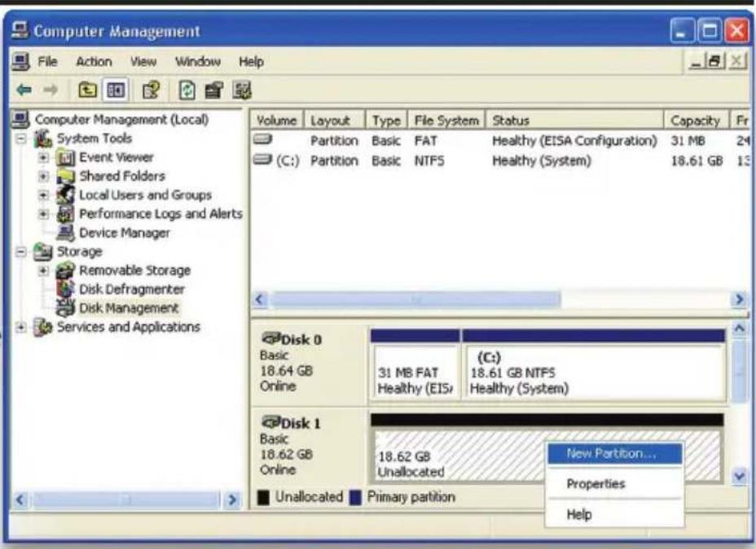Open the Action menu
The height and width of the screenshot is (549, 756).
click(x=94, y=62)
